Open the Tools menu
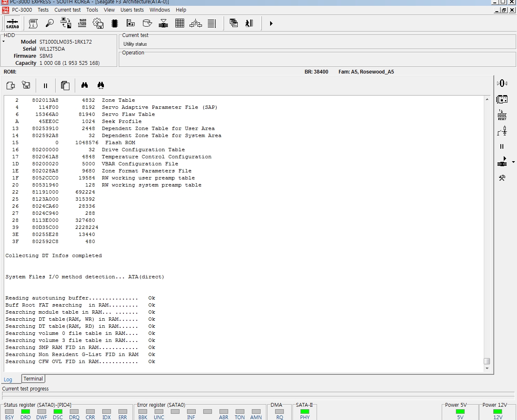This screenshot has height=420, width=517. coord(92,10)
